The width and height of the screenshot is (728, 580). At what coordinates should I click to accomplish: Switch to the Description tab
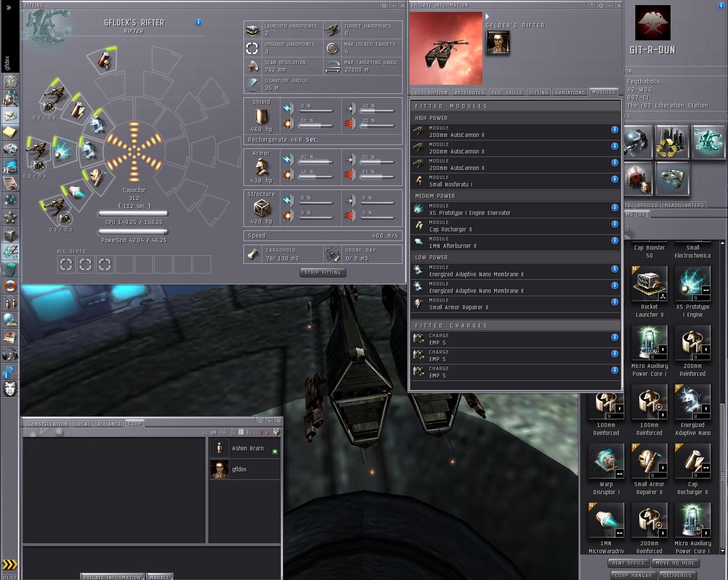point(431,92)
